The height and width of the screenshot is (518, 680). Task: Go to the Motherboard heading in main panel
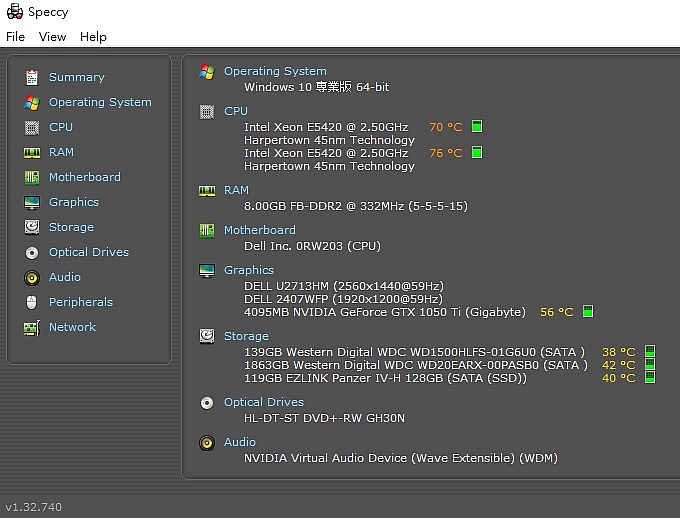pos(260,230)
